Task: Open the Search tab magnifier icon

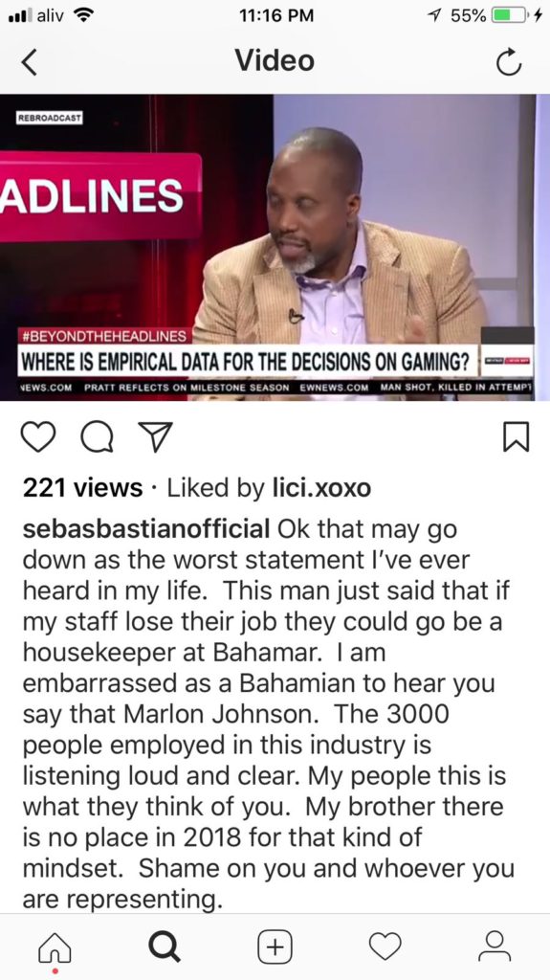Action: click(x=165, y=947)
